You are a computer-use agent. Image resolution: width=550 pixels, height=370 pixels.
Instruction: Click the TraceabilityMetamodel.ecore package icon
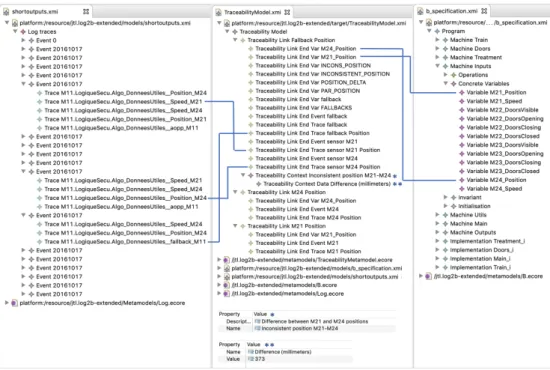point(227,260)
